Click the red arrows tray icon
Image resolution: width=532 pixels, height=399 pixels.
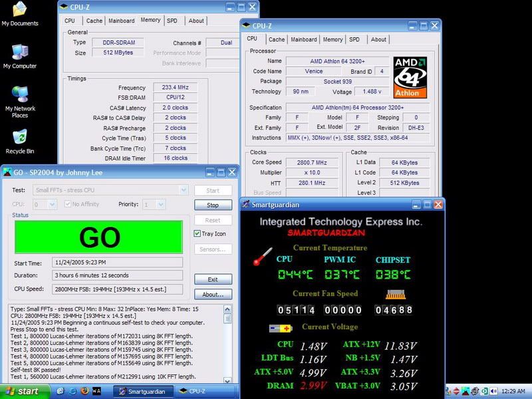tap(457, 391)
